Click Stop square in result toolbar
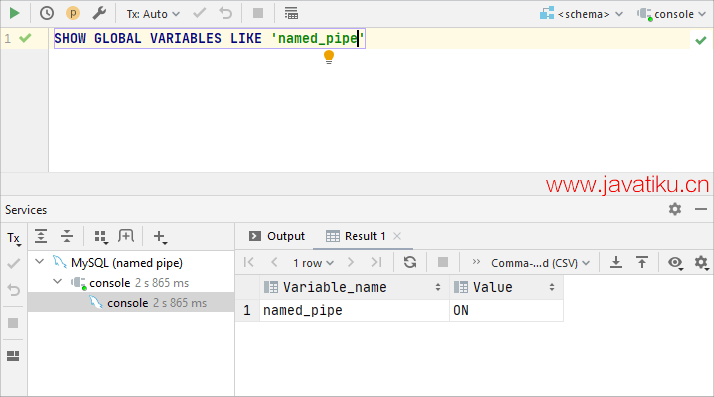The image size is (714, 397). [x=443, y=262]
